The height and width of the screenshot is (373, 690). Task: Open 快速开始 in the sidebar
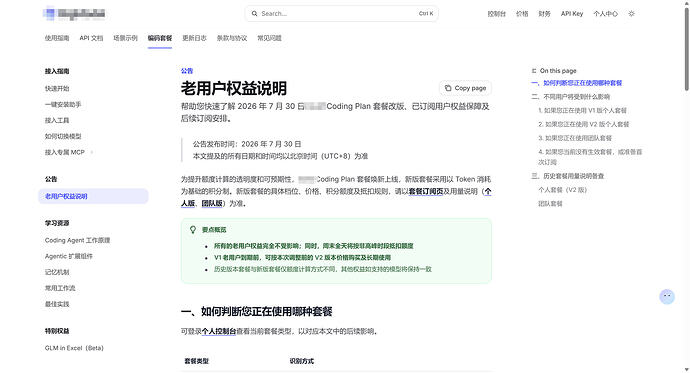tap(57, 88)
